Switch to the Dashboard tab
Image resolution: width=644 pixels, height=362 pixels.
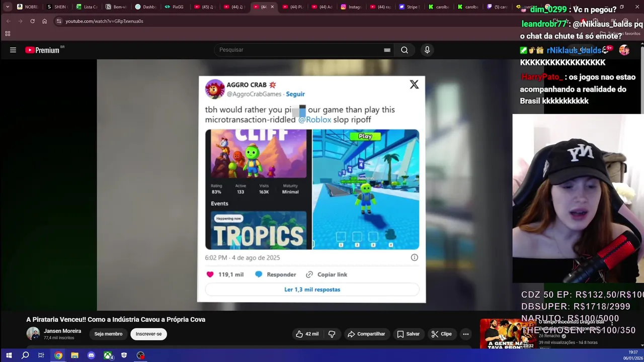click(x=145, y=7)
